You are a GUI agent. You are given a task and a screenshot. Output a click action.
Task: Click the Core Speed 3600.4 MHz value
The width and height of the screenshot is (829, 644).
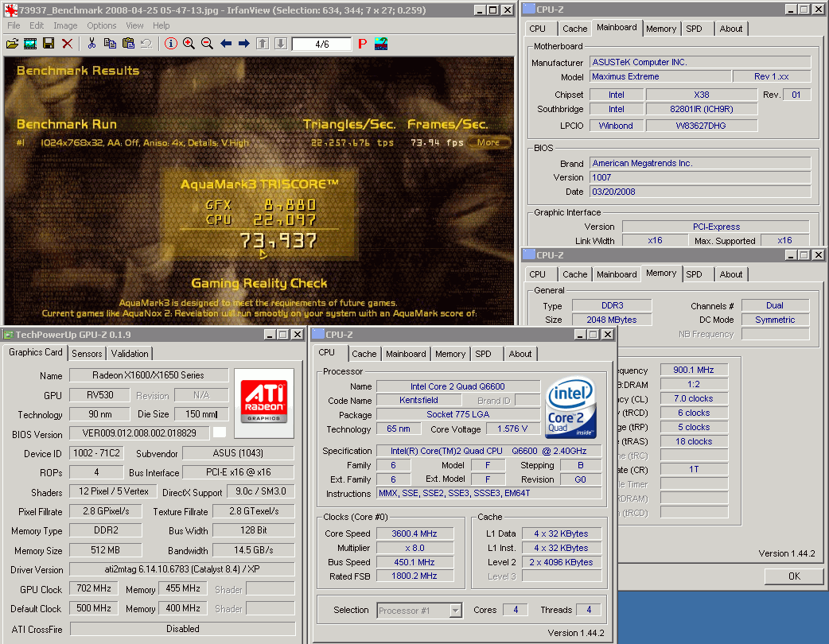[x=414, y=533]
